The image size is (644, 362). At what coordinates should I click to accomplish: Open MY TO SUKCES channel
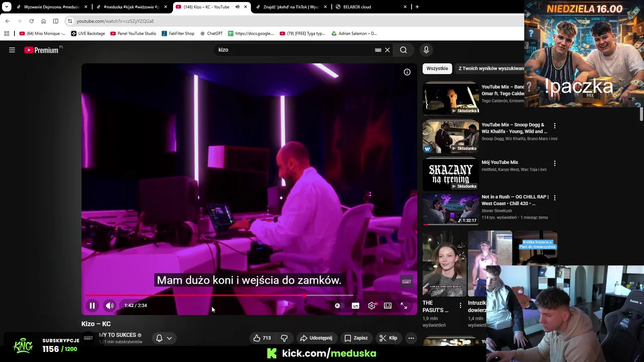click(118, 335)
